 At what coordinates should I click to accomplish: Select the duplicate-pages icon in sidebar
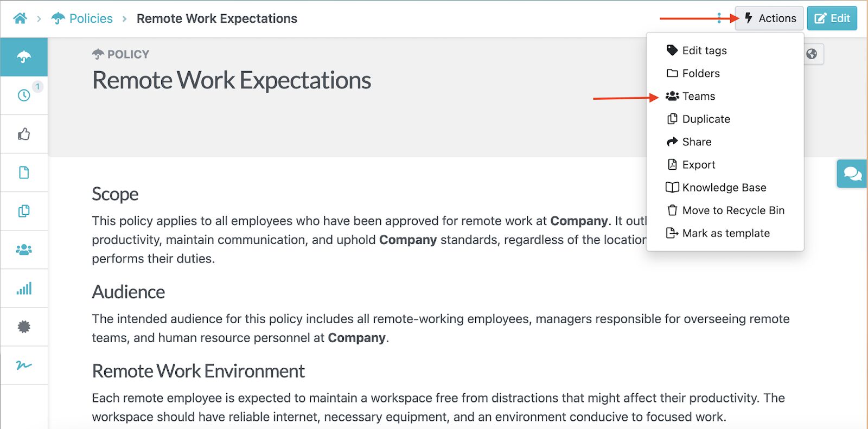coord(24,211)
